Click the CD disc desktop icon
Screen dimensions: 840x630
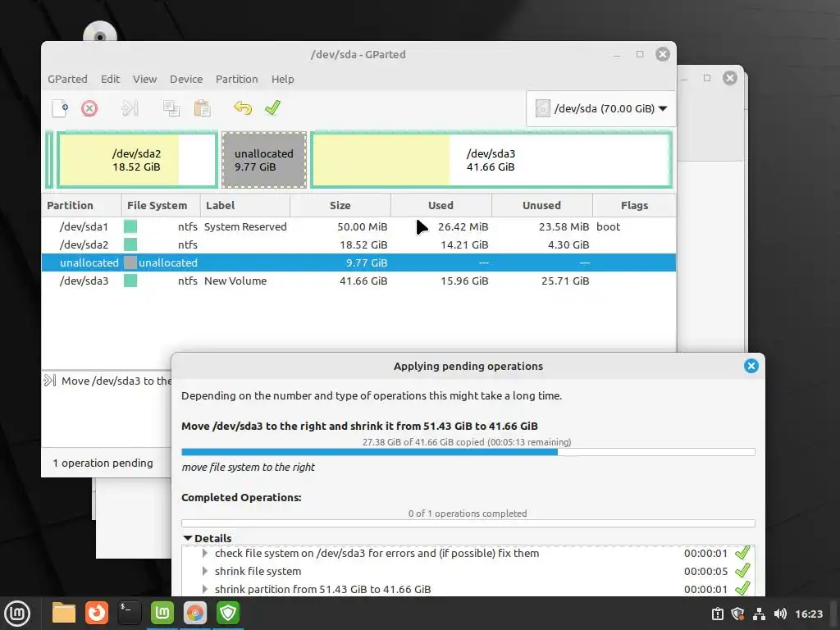click(100, 33)
